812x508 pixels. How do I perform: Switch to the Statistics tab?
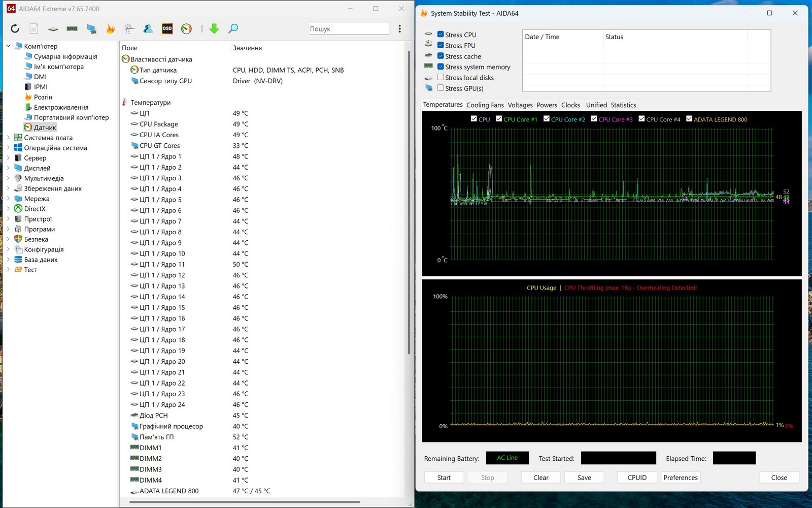point(624,105)
